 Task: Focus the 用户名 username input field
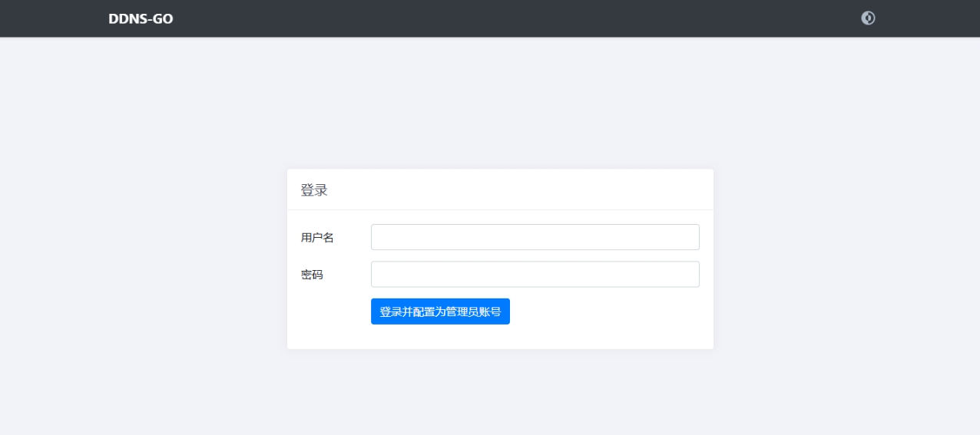click(535, 237)
